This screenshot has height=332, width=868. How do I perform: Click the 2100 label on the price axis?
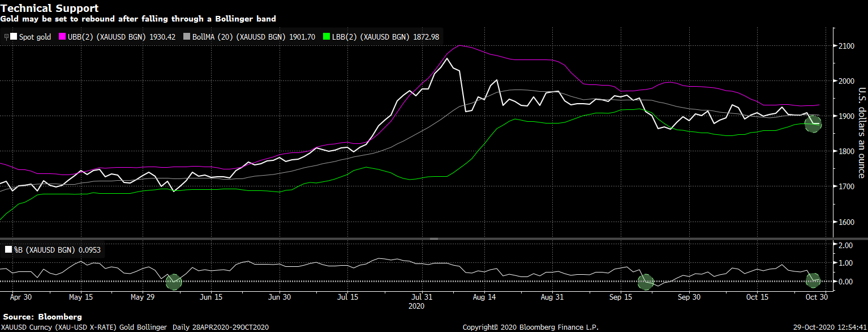pos(846,46)
